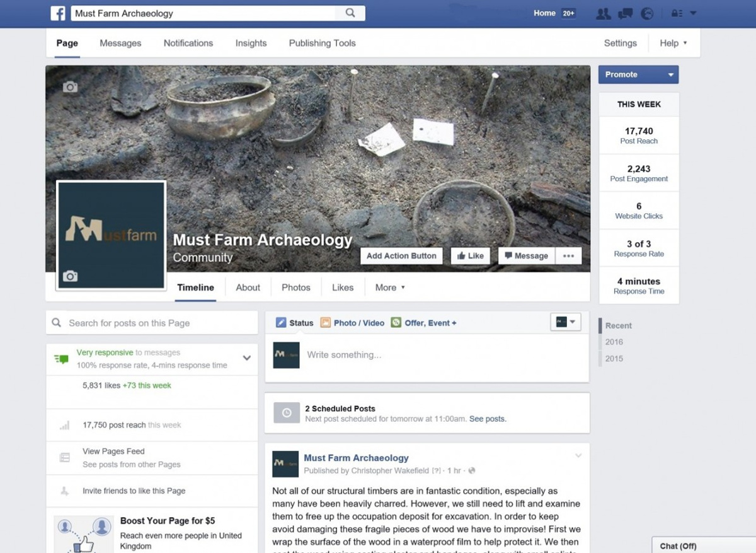This screenshot has height=553, width=756.
Task: Click the 20+ Home counter badge
Action: click(569, 13)
